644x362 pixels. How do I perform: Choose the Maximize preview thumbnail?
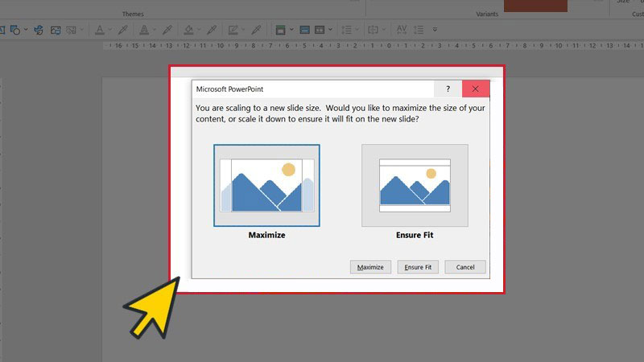(x=266, y=185)
